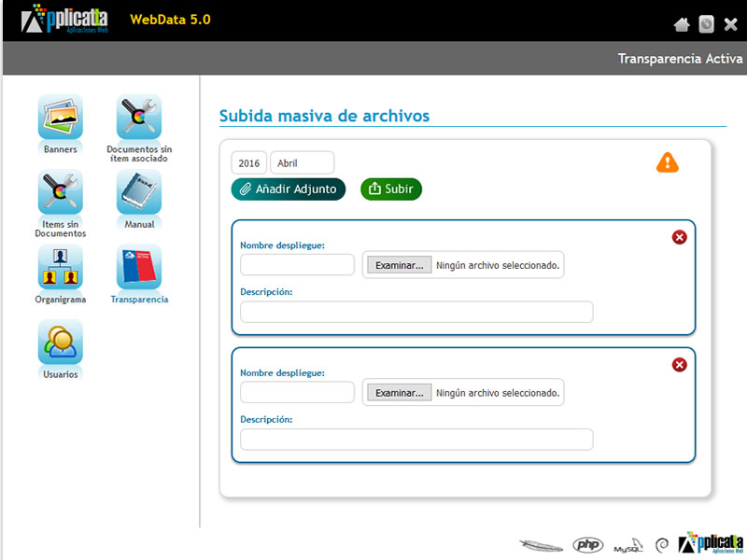Viewport: 747px width, 560px height.
Task: Focus the first Nombre despliegue field
Action: (297, 265)
